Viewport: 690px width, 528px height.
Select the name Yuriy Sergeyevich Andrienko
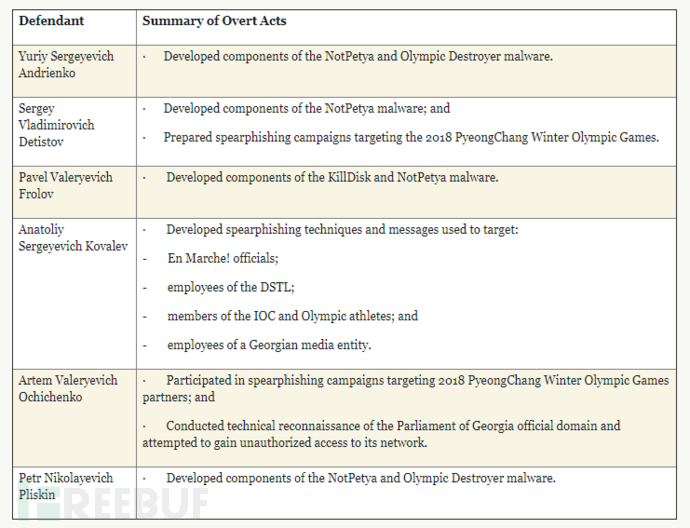tap(66, 65)
